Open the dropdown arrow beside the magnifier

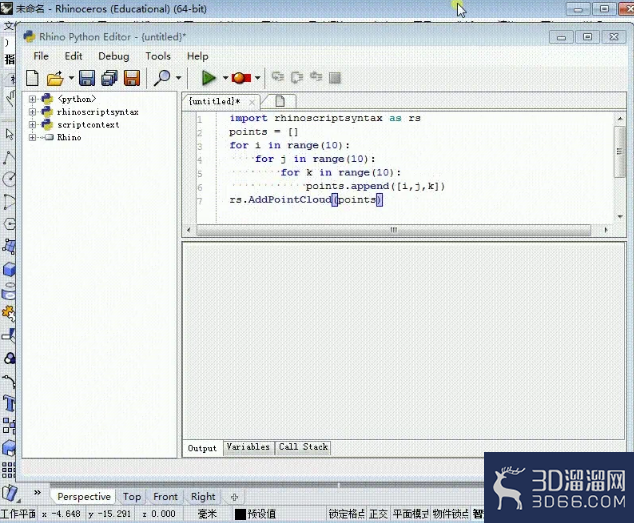coord(178,78)
